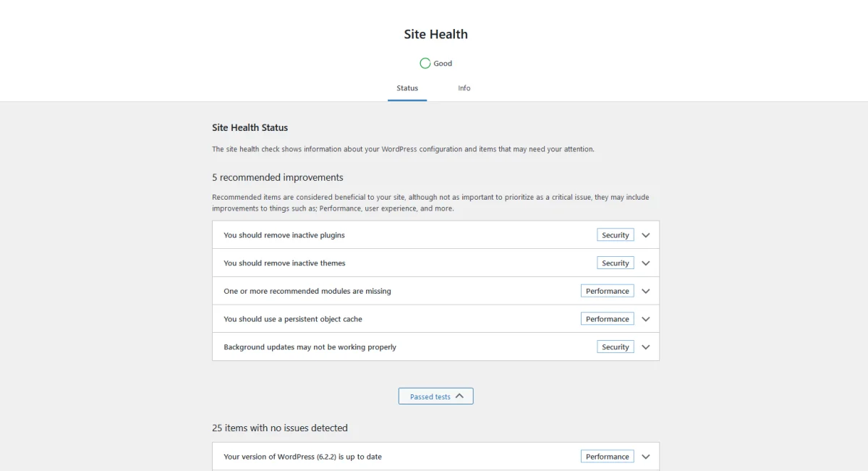The height and width of the screenshot is (471, 868).
Task: Open 'You should remove inactive themes' item
Action: pos(435,263)
